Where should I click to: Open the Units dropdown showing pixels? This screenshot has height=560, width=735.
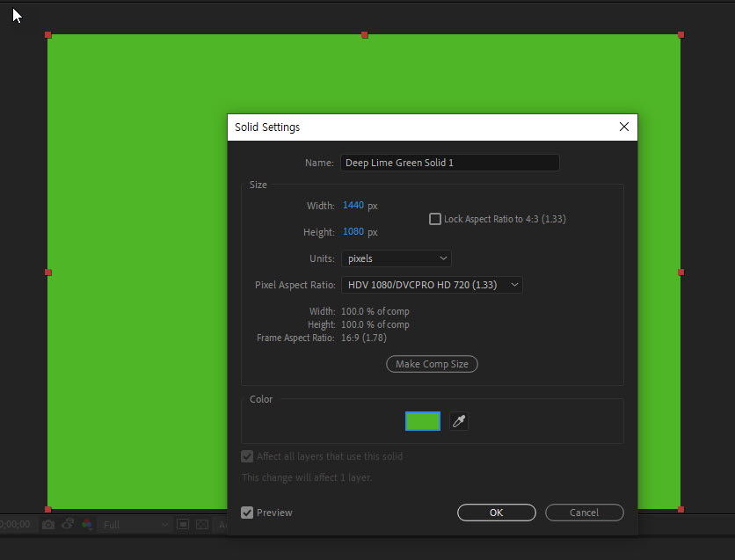[397, 258]
